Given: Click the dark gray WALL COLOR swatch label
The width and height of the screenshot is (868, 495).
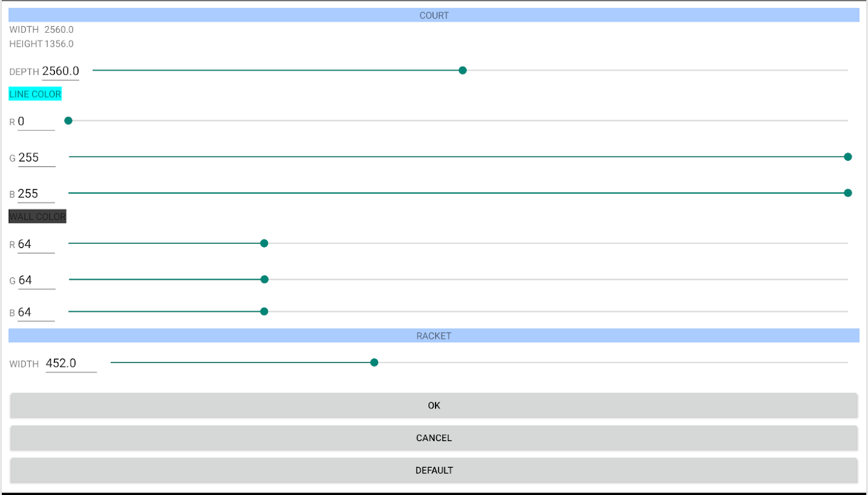Looking at the screenshot, I should 37,217.
